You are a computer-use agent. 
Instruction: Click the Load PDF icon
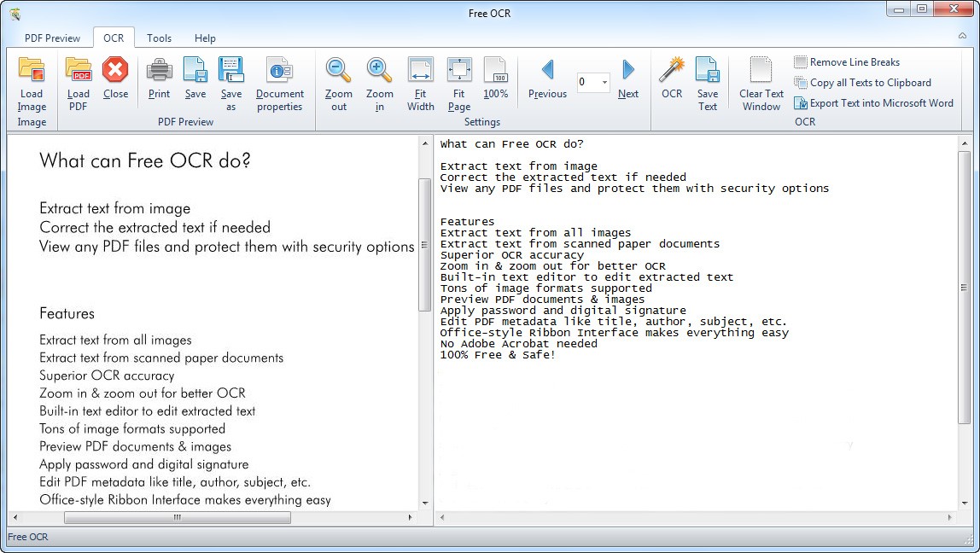[x=79, y=70]
